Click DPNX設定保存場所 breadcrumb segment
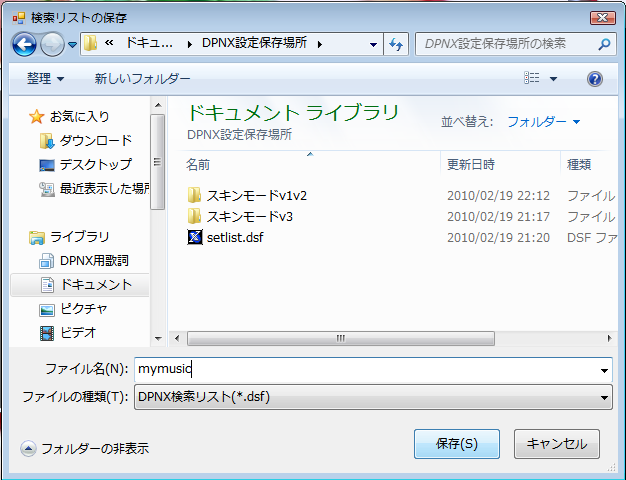Viewport: 626px width, 480px height. (254, 43)
